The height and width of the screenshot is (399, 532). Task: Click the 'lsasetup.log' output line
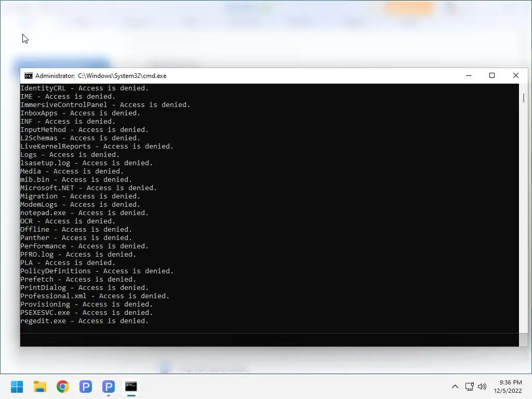87,163
